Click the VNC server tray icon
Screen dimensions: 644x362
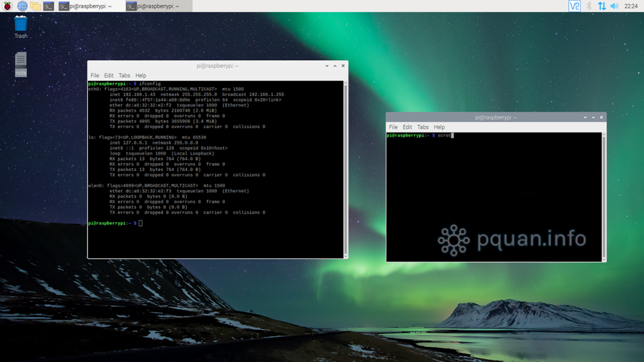[574, 6]
